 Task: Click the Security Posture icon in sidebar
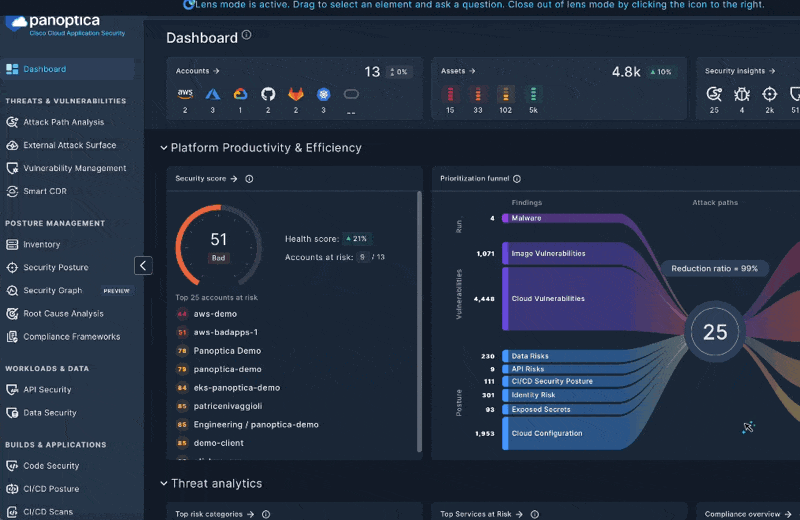click(12, 267)
